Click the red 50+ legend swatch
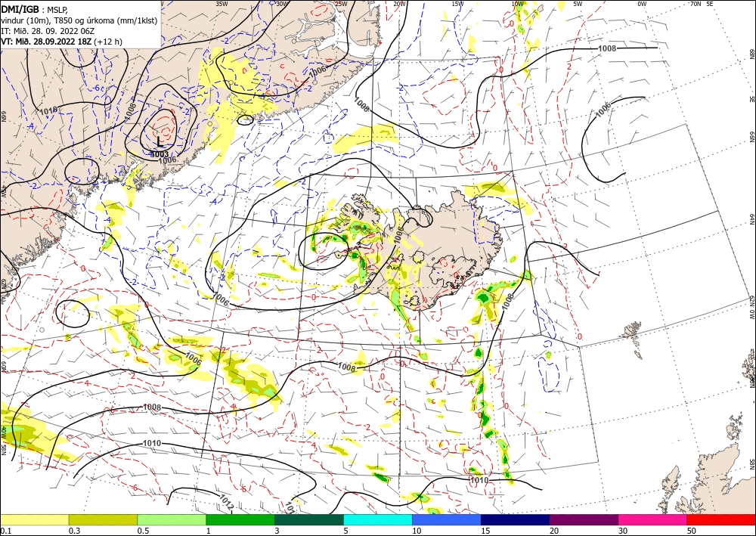Screen dimensions: 756x536 721,519
